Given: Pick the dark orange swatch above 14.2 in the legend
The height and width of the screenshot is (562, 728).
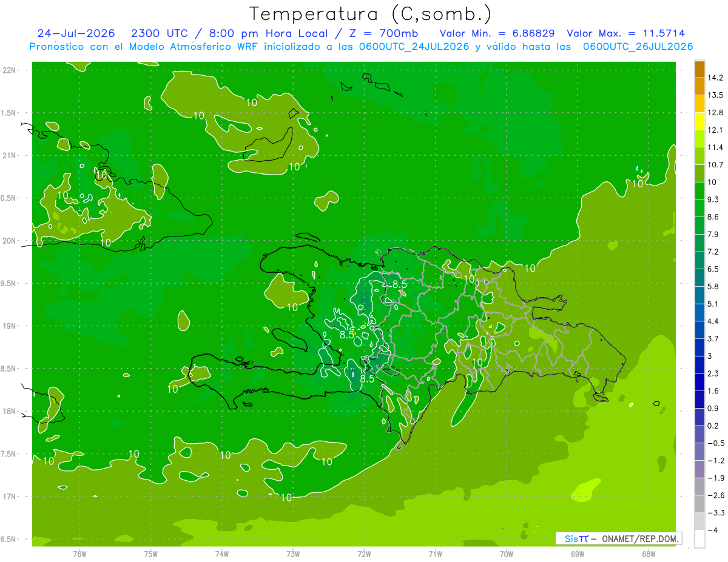Looking at the screenshot, I should point(699,69).
